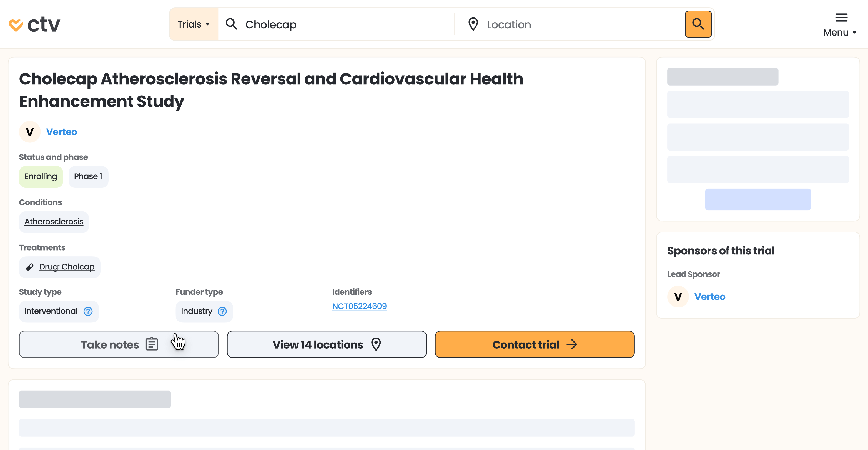Click the ctv logo
The width and height of the screenshot is (868, 450).
tap(34, 25)
